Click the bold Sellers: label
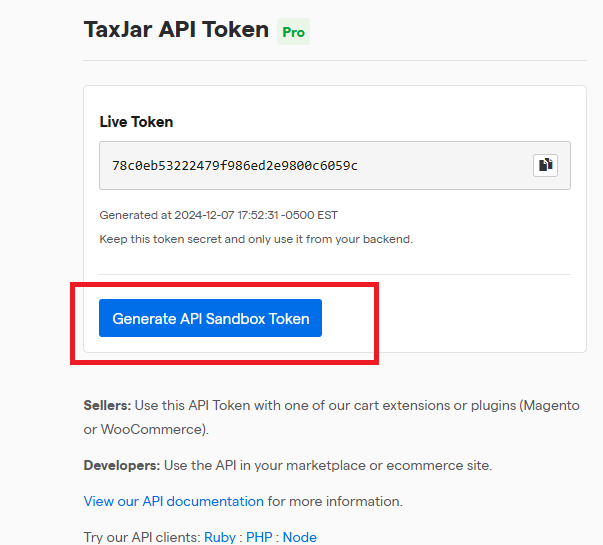The width and height of the screenshot is (603, 545). pos(107,405)
